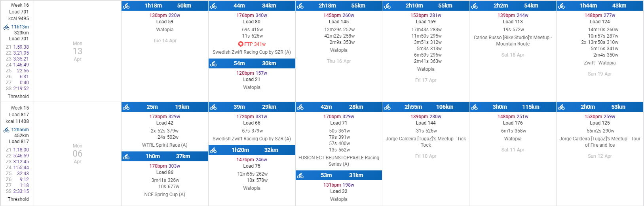Click bike icon on 2h55m 106km ride
This screenshot has height=206, width=644.
(388, 107)
